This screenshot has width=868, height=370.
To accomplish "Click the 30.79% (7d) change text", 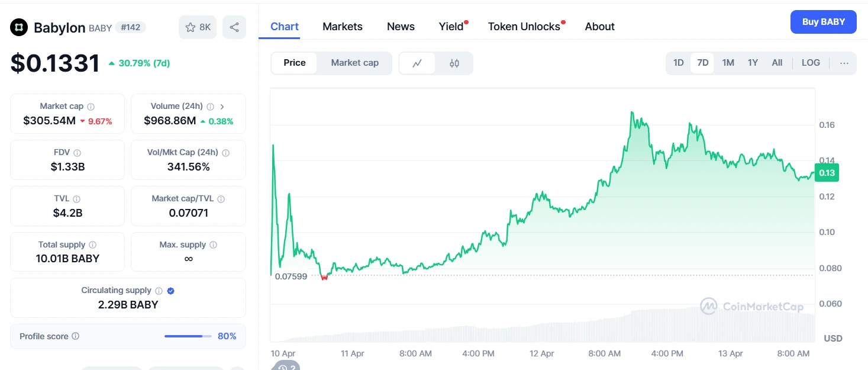I will (144, 63).
